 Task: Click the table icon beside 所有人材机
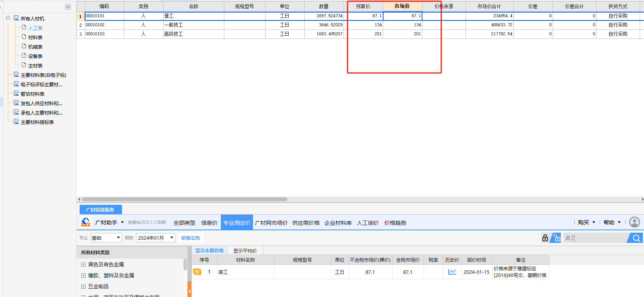(16, 18)
